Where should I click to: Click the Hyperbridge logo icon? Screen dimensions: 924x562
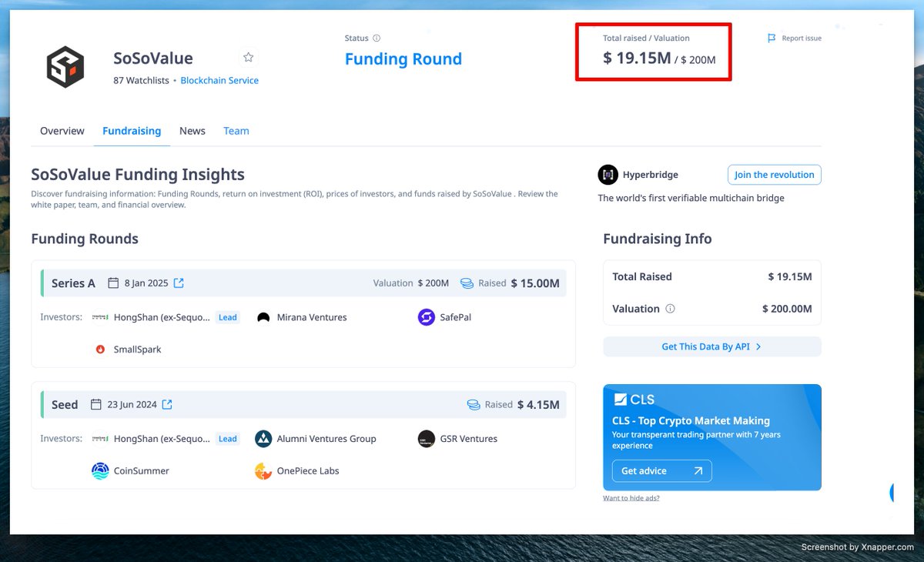tap(608, 175)
